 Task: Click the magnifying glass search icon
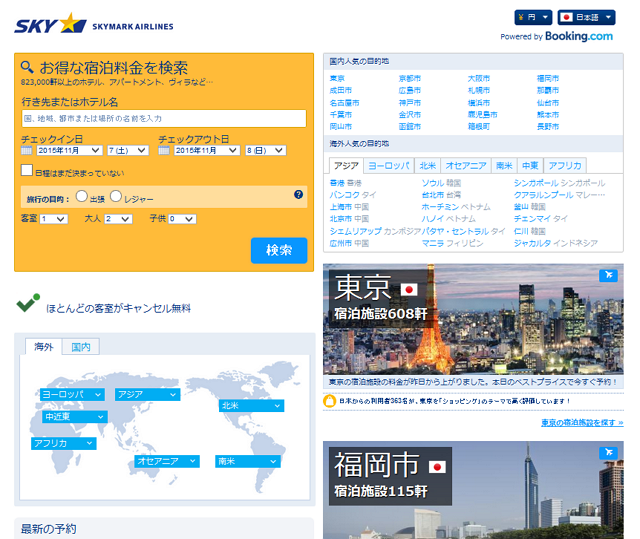click(27, 67)
